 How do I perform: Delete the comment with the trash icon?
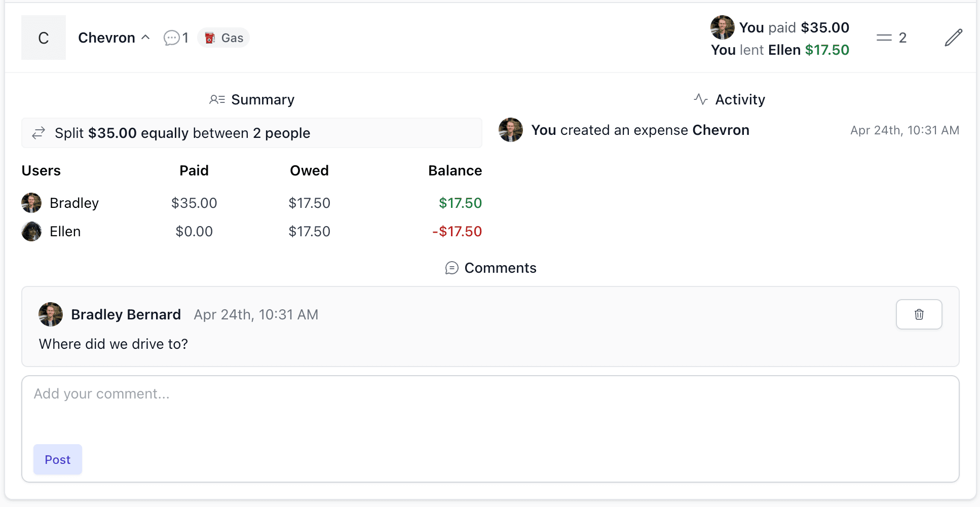tap(919, 314)
